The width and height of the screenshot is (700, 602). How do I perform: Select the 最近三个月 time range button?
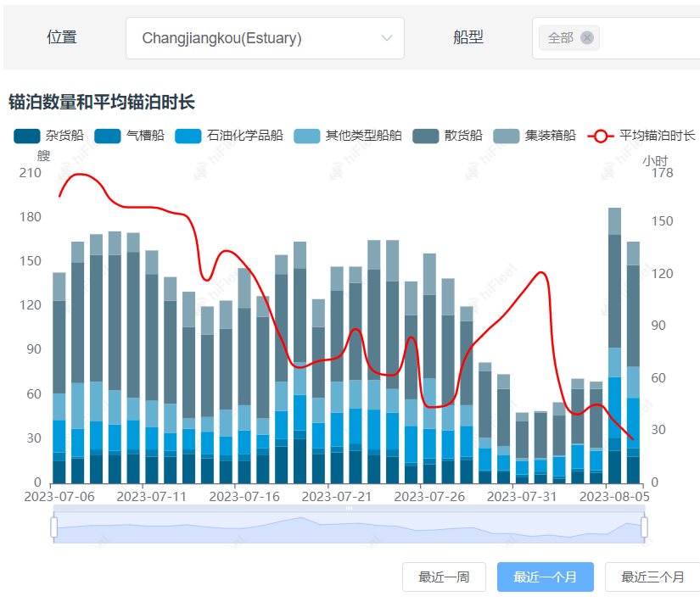point(652,577)
